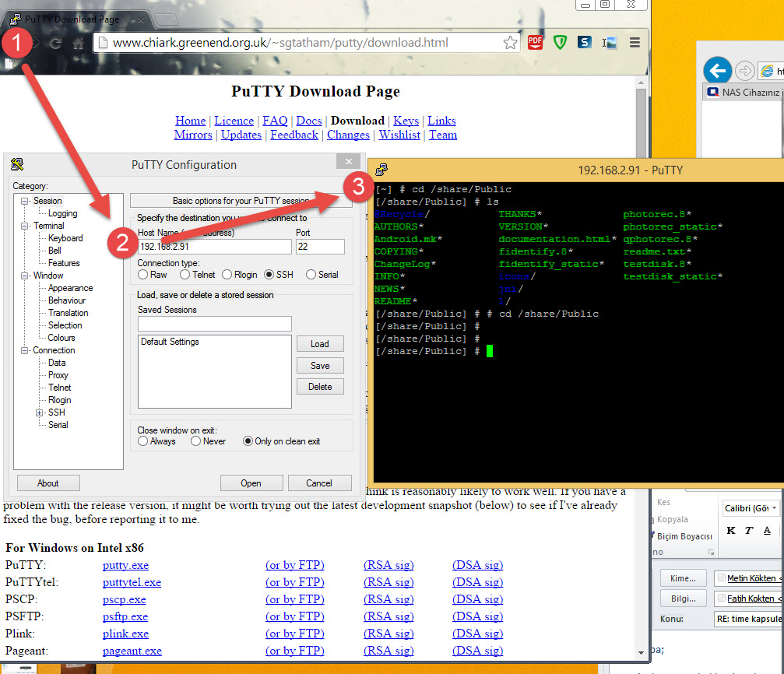Click the red PDF extension icon
The height and width of the screenshot is (674, 784).
tap(535, 43)
